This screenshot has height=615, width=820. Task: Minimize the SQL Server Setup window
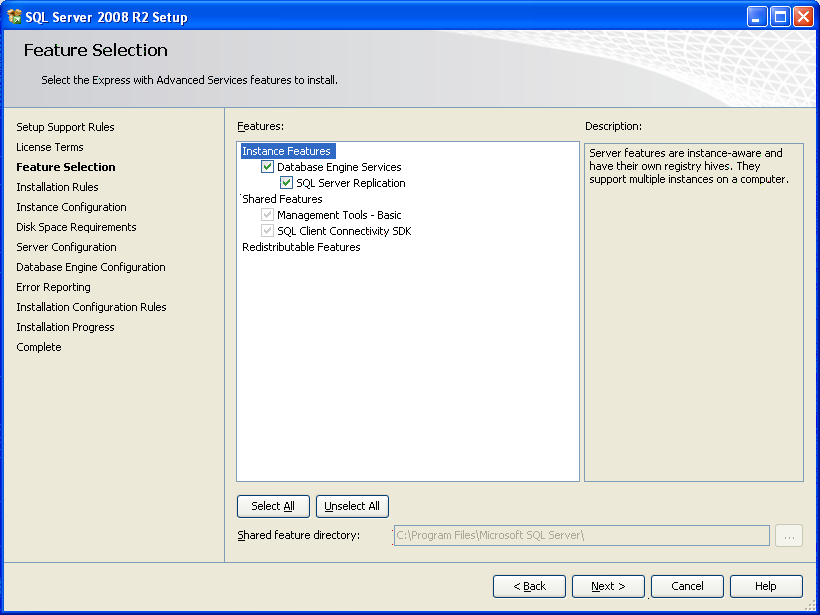click(756, 17)
